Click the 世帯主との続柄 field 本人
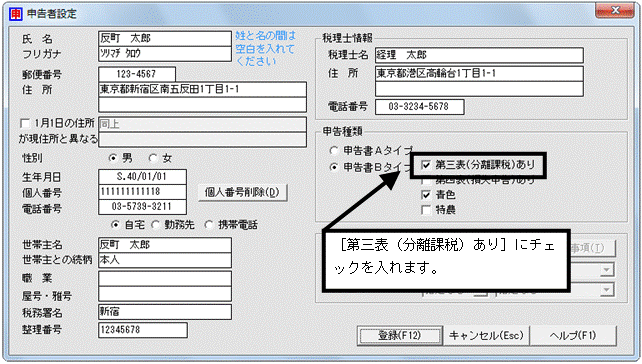 (x=165, y=260)
